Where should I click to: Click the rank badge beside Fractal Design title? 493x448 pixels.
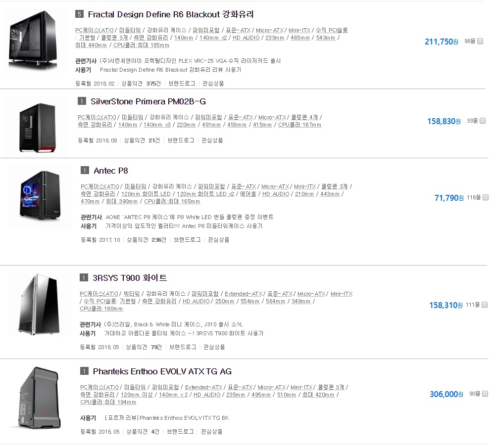click(x=79, y=14)
